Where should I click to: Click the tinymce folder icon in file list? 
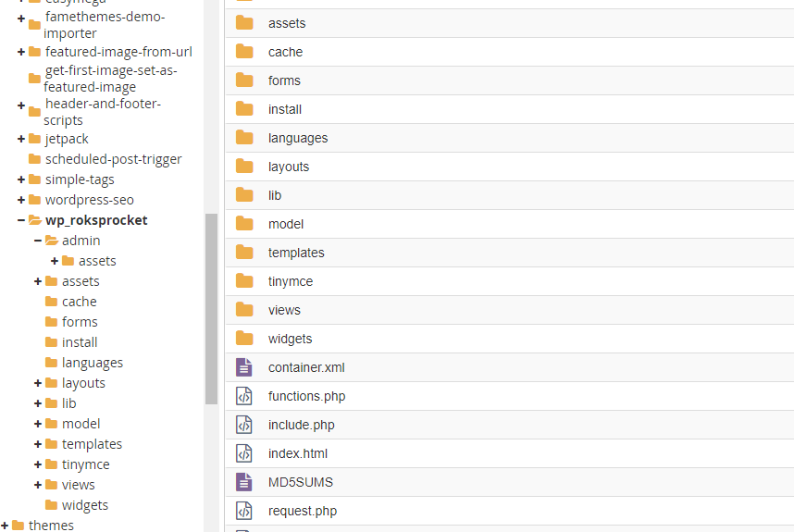(x=244, y=281)
